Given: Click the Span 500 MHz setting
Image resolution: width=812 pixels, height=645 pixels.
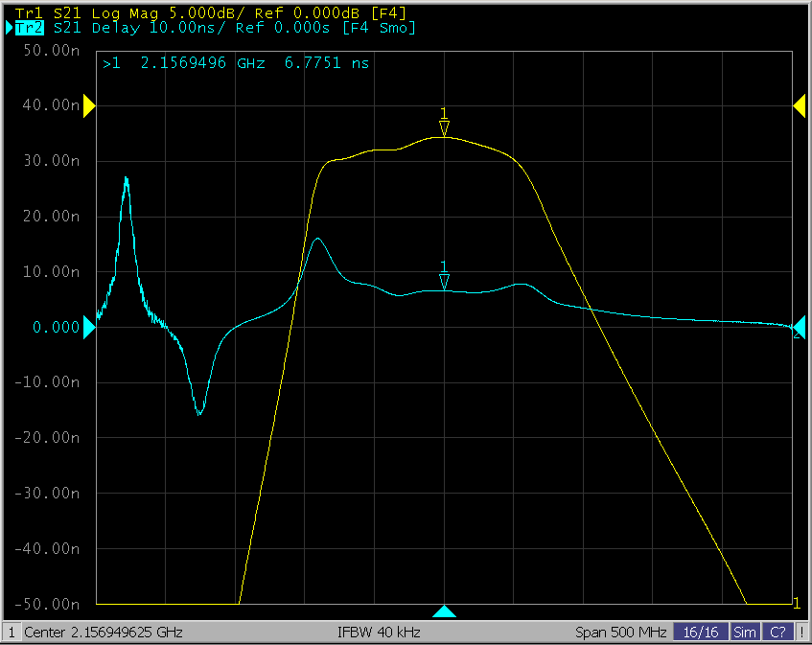Looking at the screenshot, I should tap(619, 633).
